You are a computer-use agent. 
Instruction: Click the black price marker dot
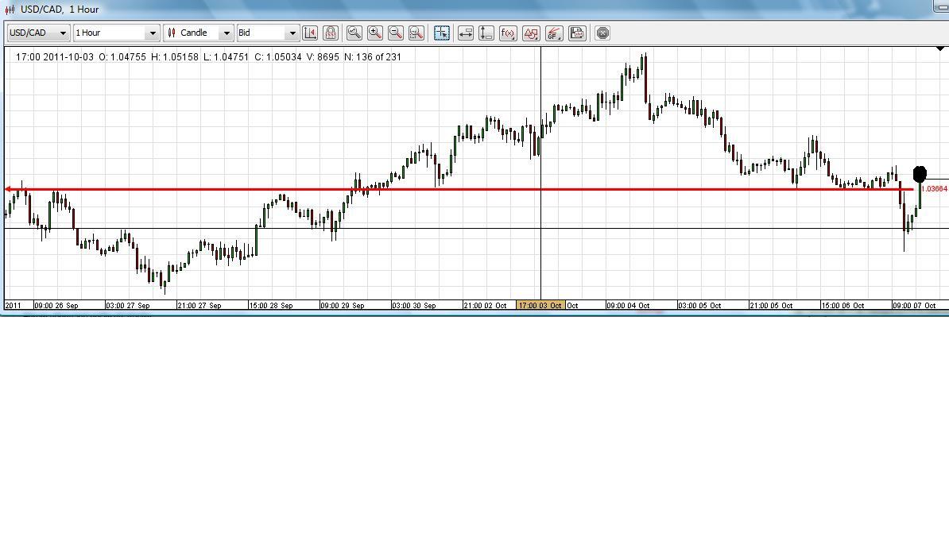920,174
